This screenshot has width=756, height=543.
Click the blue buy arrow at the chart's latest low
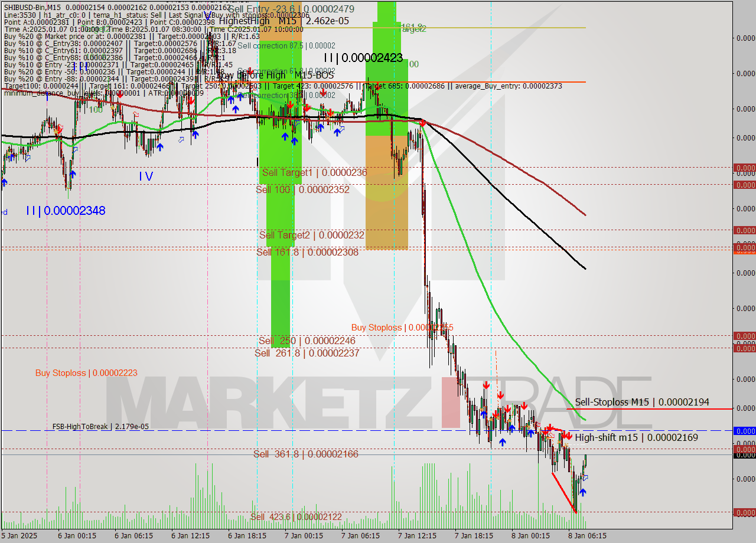pyautogui.click(x=582, y=492)
